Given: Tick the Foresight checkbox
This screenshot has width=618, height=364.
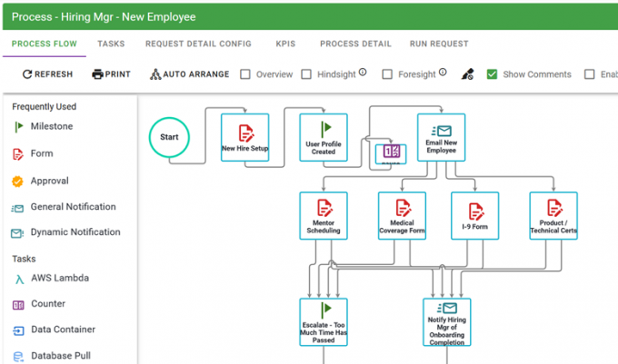Looking at the screenshot, I should pos(387,74).
